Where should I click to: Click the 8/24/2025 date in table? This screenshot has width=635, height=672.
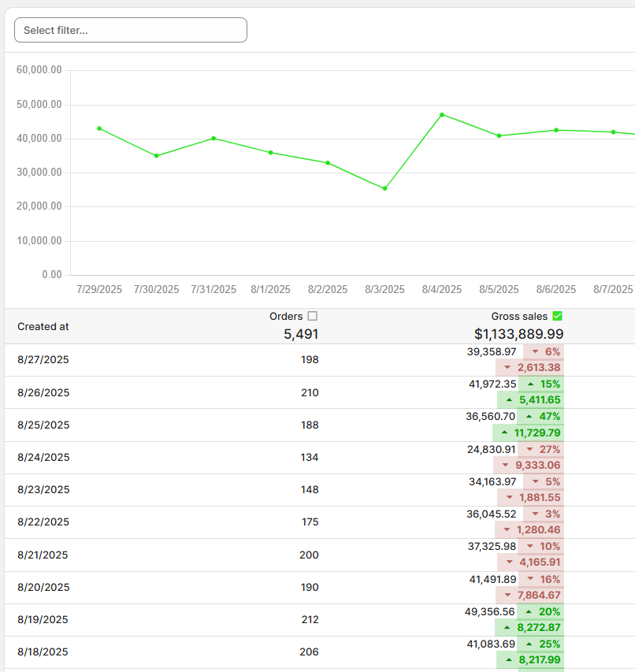43,457
